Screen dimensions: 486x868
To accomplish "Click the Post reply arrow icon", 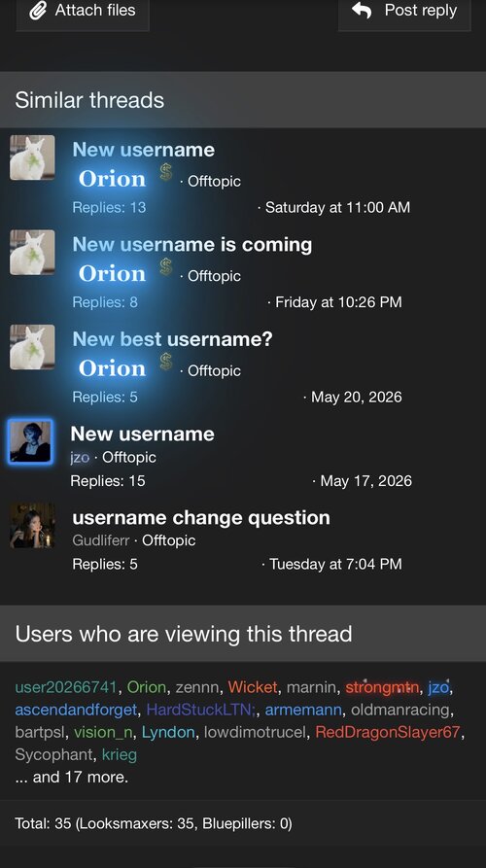I will tap(362, 10).
